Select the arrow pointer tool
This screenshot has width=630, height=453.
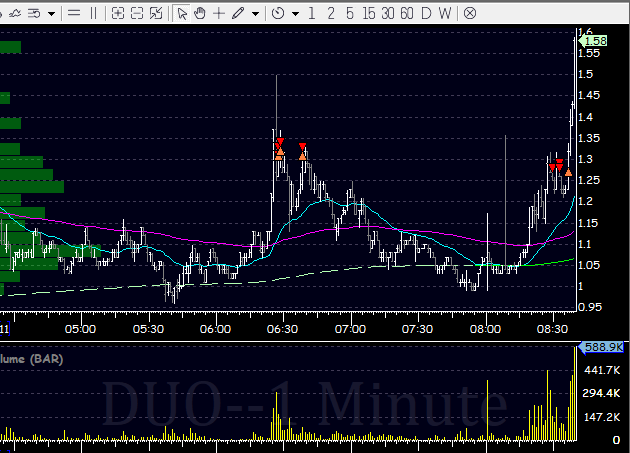click(x=182, y=13)
